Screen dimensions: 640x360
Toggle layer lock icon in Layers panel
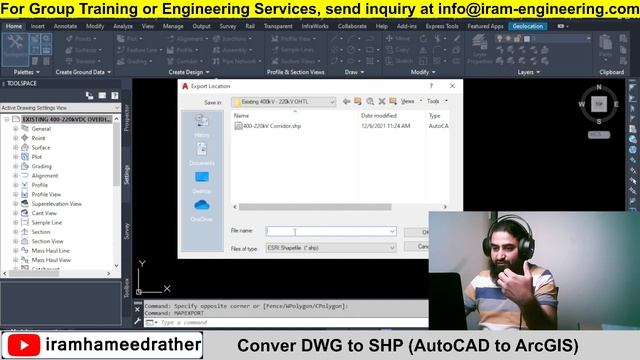click(x=517, y=39)
